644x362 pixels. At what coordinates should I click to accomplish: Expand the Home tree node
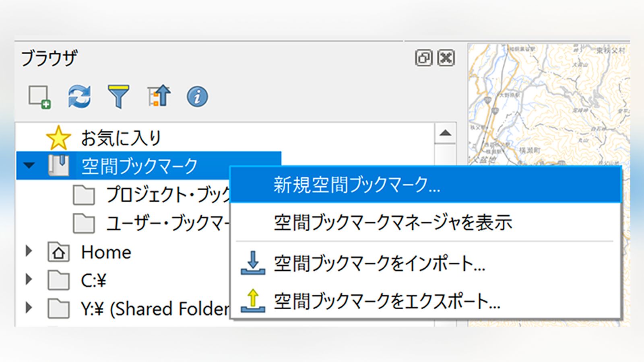tap(29, 251)
